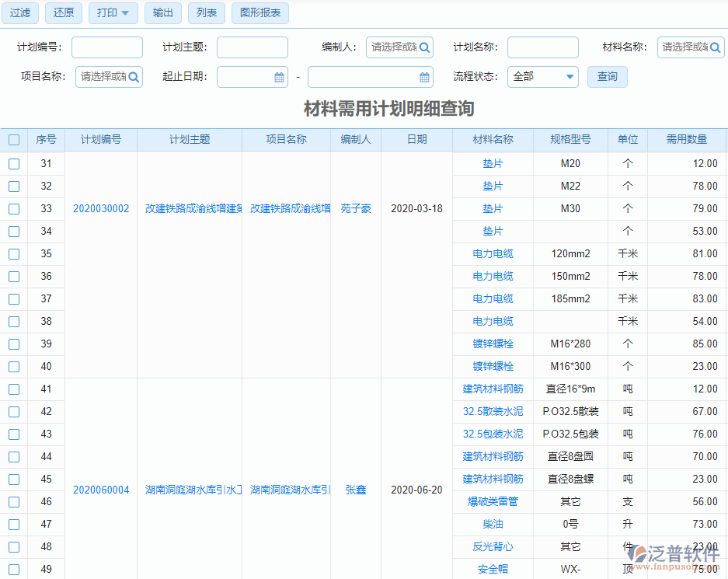Screen dimensions: 728x579
Task: Click the 垫片 material name link
Action: point(493,163)
